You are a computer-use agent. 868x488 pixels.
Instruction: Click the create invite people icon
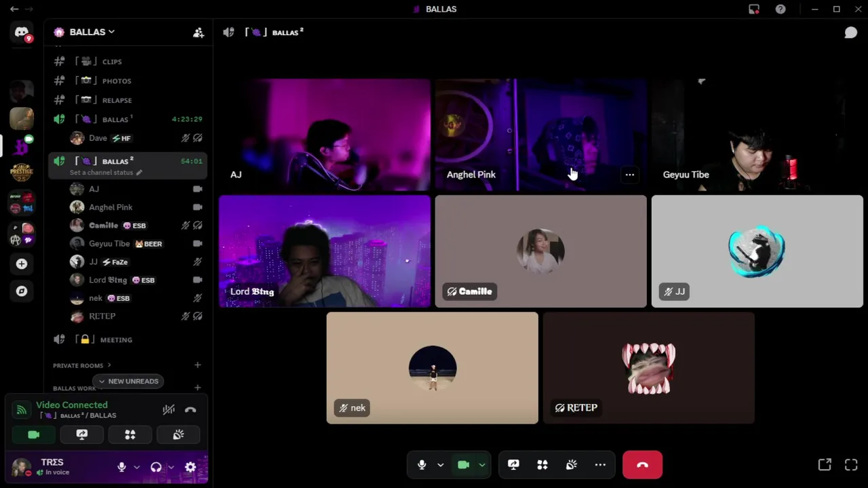198,32
